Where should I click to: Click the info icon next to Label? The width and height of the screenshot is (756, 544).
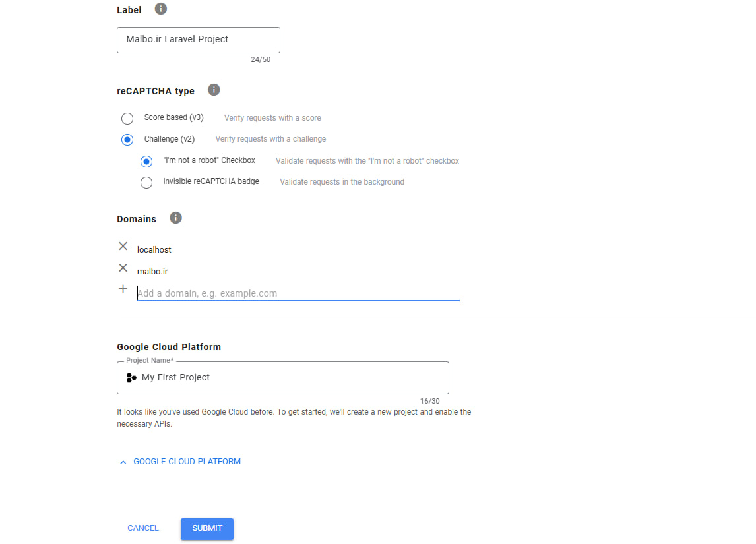161,9
